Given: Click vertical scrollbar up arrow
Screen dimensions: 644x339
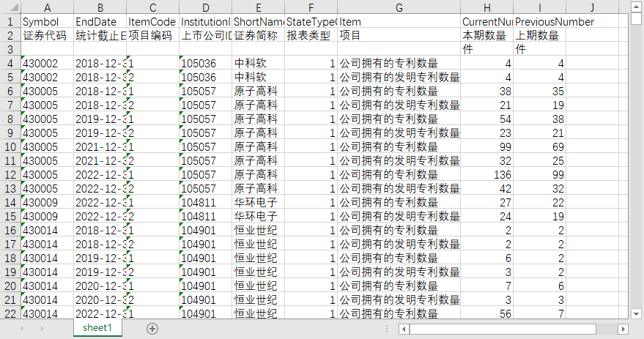Looking at the screenshot, I should pyautogui.click(x=636, y=7).
